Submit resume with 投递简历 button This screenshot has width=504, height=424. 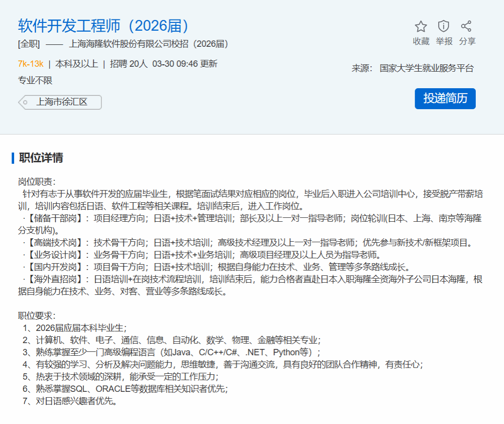(x=445, y=98)
